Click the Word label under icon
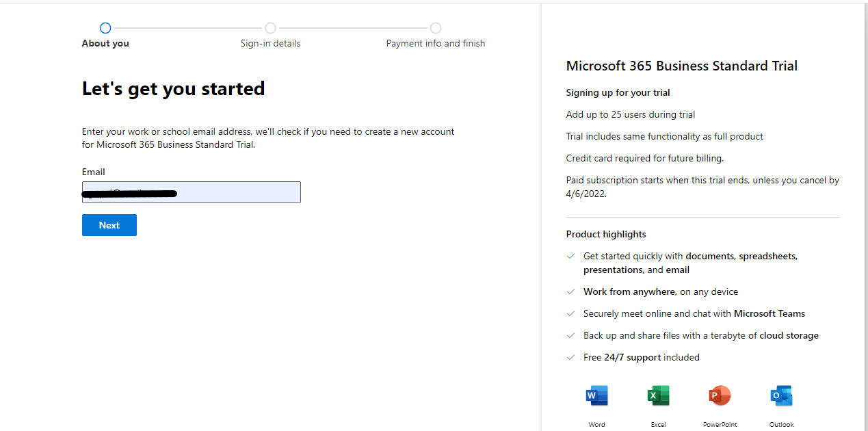The width and height of the screenshot is (868, 431). click(x=596, y=425)
